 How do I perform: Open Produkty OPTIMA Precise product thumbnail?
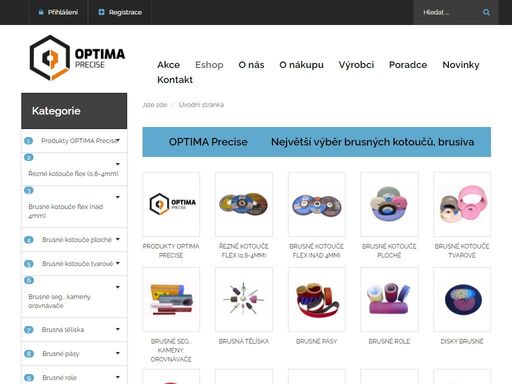click(171, 204)
